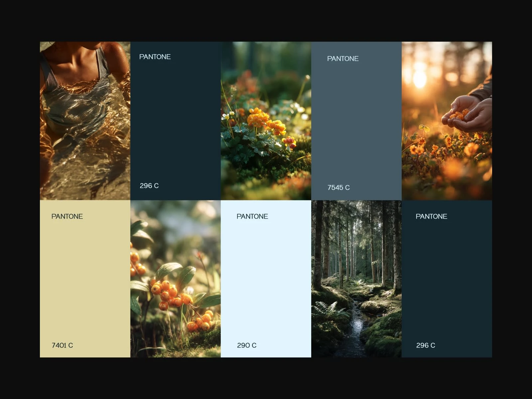Select "296 C" text on swatch beside swimmer photo
The height and width of the screenshot is (399, 532).
[149, 186]
